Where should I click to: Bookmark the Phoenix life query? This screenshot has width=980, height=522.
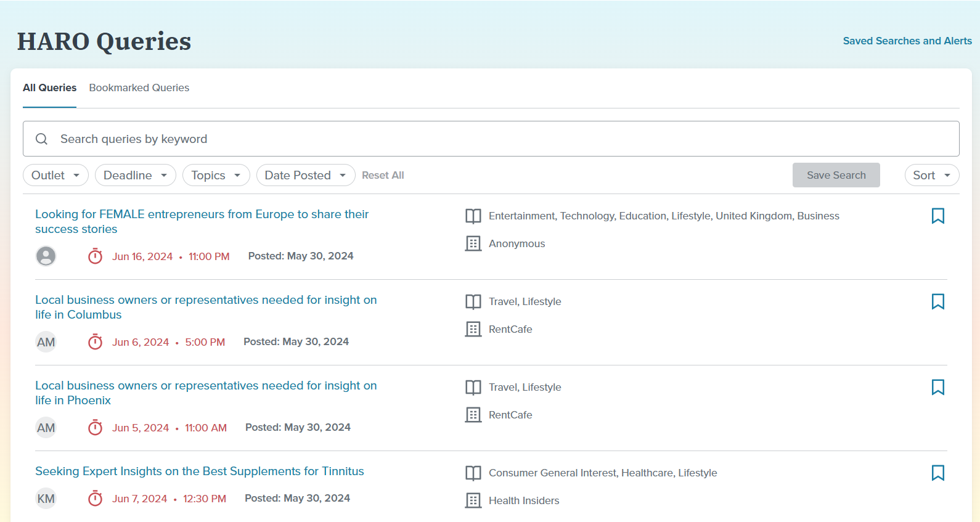click(x=937, y=387)
